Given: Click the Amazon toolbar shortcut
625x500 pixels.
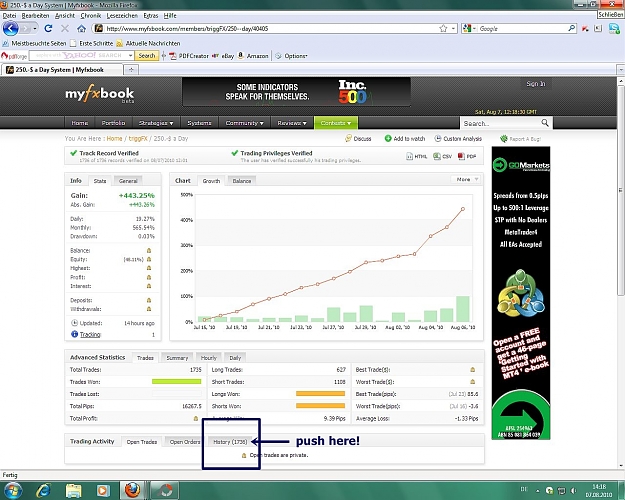Looking at the screenshot, I should (253, 56).
